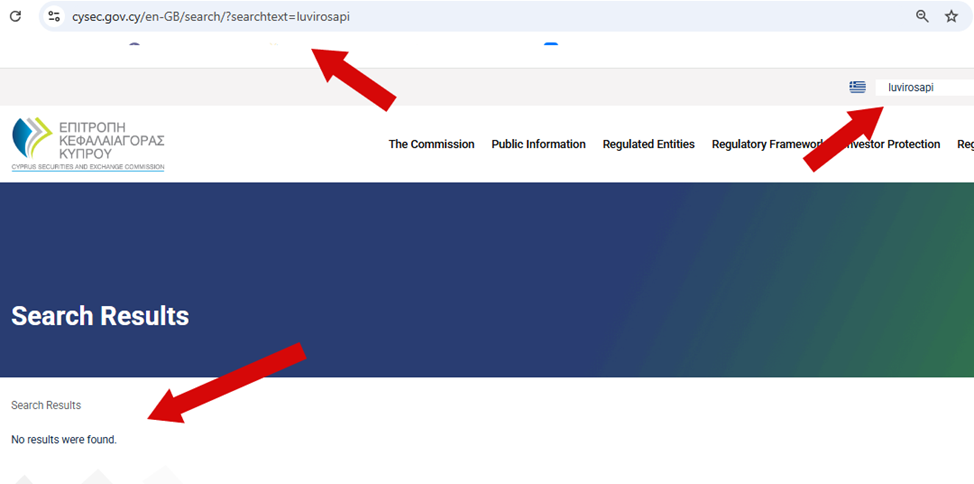Bookmark this page with the star icon

point(951,17)
